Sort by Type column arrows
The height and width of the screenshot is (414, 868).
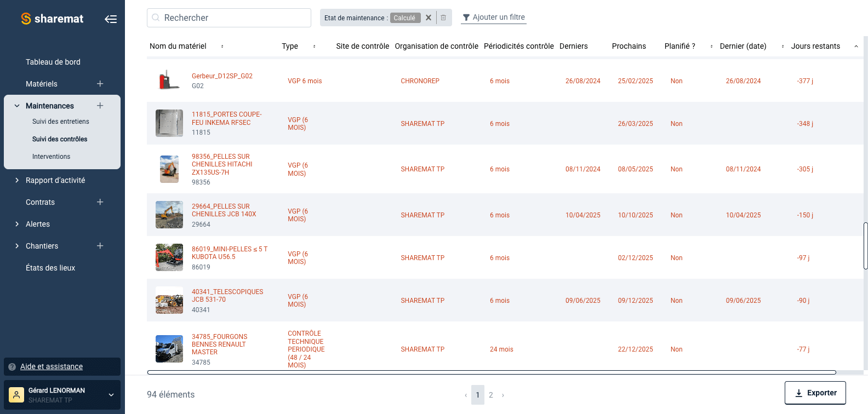coord(314,47)
